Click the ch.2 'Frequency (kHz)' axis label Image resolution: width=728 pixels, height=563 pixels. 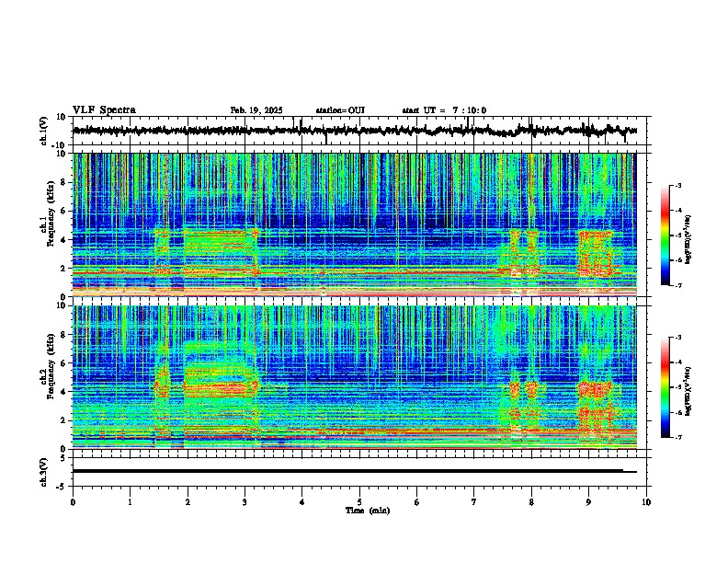[51, 366]
